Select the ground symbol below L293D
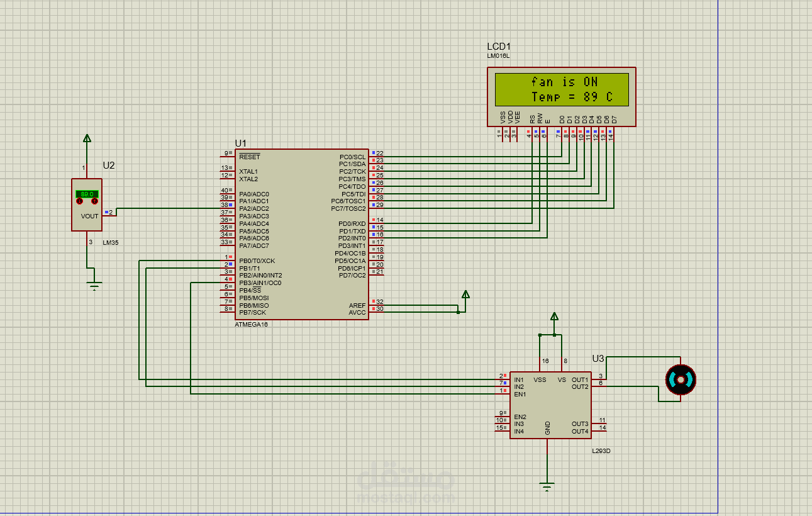 tap(547, 486)
